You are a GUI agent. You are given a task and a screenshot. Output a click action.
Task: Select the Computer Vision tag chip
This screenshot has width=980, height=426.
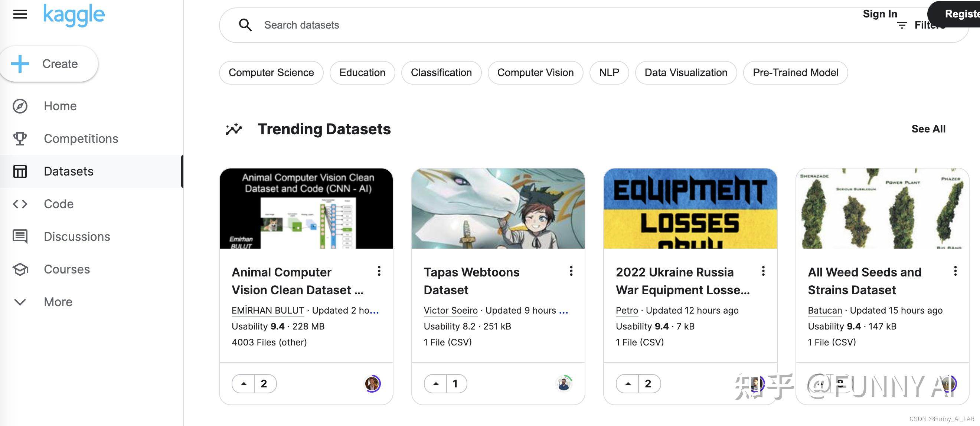click(x=535, y=73)
